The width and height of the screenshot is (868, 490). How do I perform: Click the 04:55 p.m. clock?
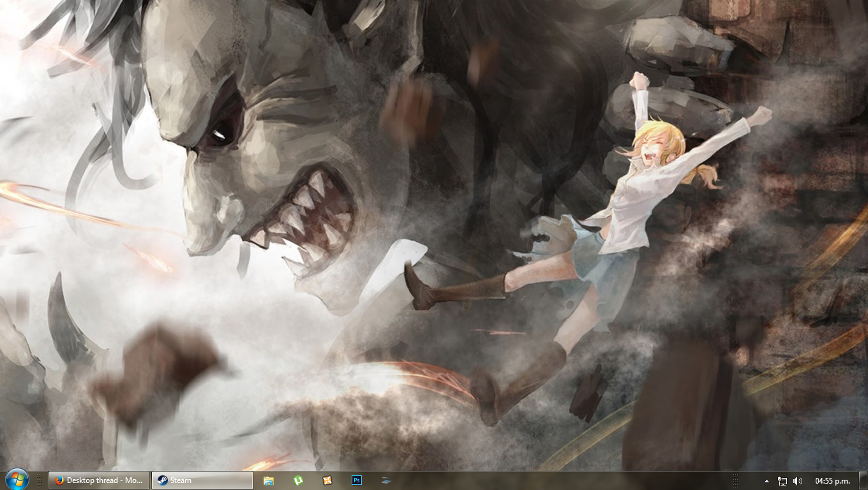click(x=832, y=481)
